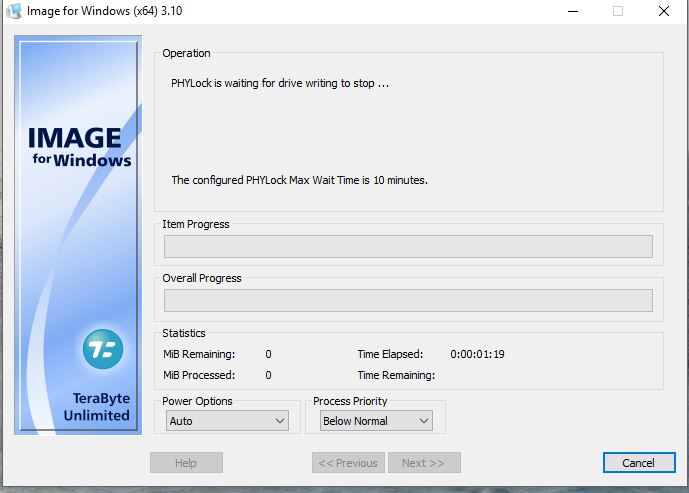Click the greyed-out Help button
Screen dimensions: 689x493
pos(186,463)
